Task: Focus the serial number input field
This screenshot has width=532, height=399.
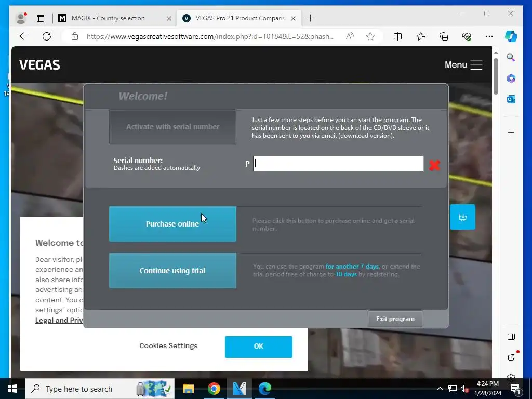Action: click(x=338, y=164)
